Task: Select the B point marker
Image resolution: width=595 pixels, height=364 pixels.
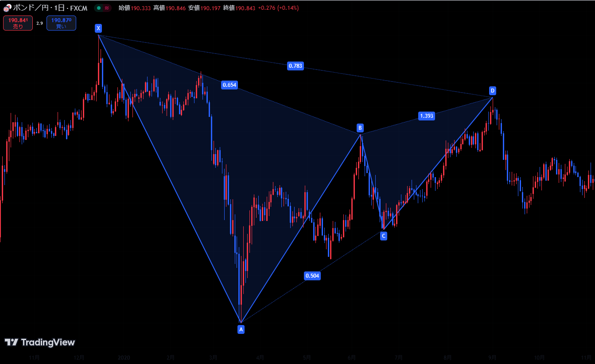Action: 360,128
